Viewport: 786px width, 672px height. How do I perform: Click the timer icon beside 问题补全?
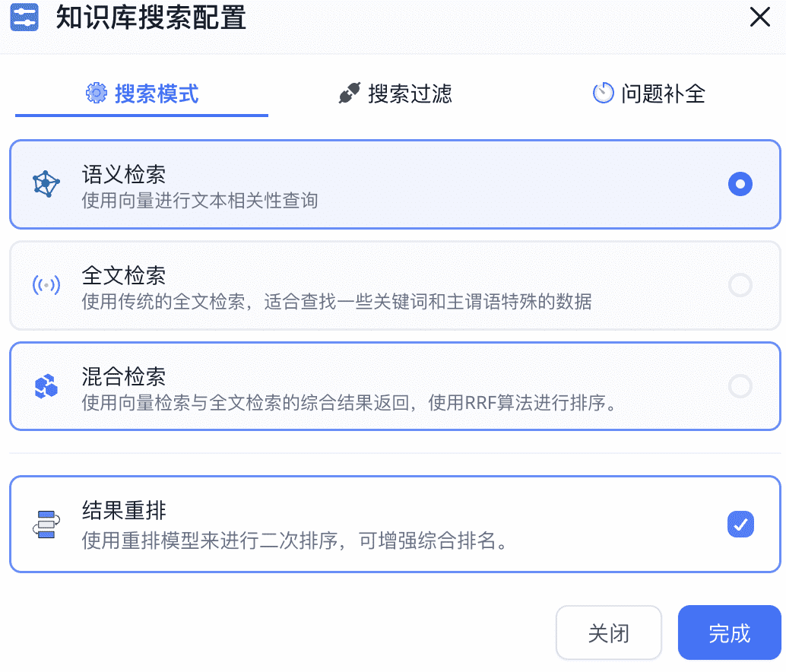(603, 94)
